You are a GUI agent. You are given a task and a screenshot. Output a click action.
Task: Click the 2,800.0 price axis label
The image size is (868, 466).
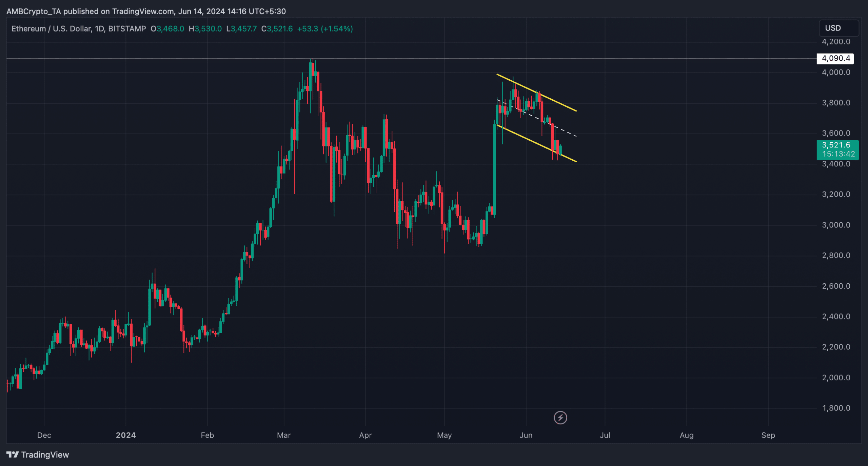pos(836,255)
